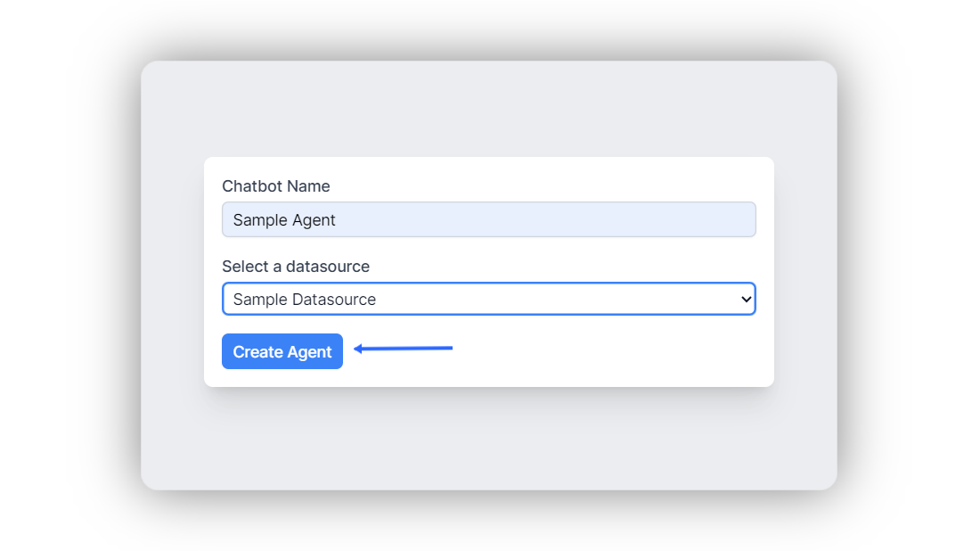This screenshot has height=551, width=980.
Task: Click empty white card area right of the arrow
Action: 615,351
